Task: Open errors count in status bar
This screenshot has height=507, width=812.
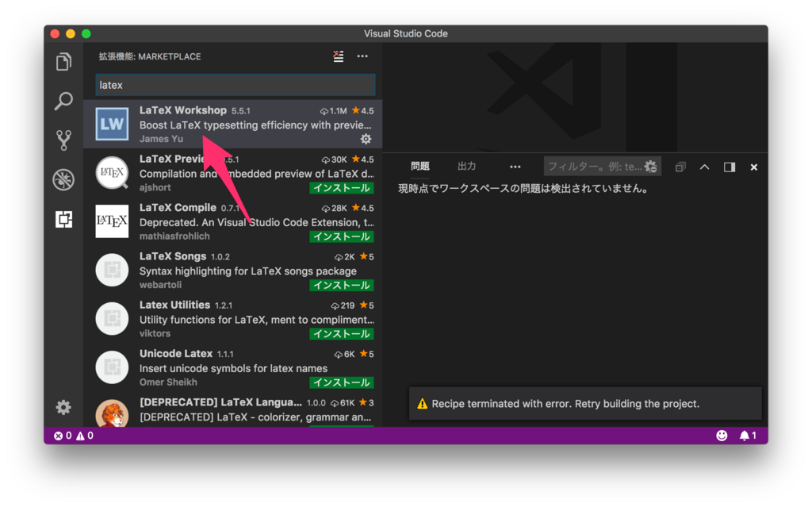Action: [63, 436]
